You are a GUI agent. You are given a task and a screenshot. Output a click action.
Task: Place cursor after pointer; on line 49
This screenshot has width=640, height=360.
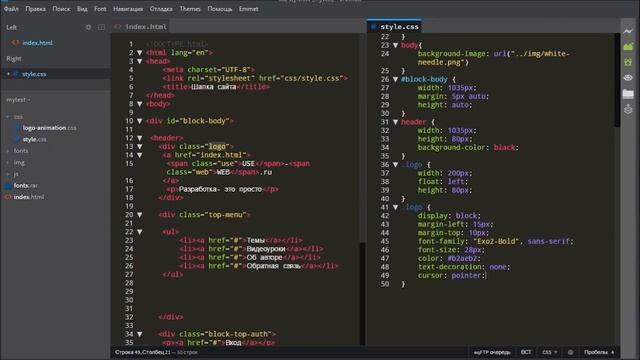click(x=486, y=276)
